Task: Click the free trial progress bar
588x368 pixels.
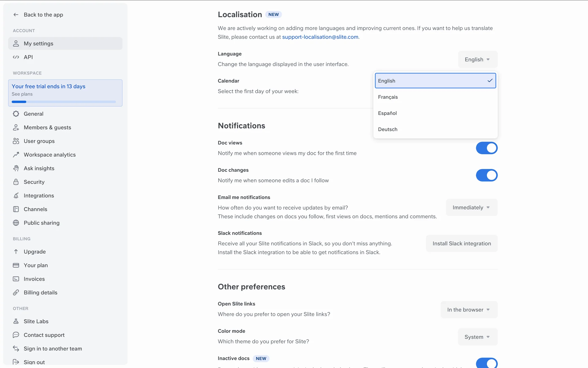Action: (64, 102)
